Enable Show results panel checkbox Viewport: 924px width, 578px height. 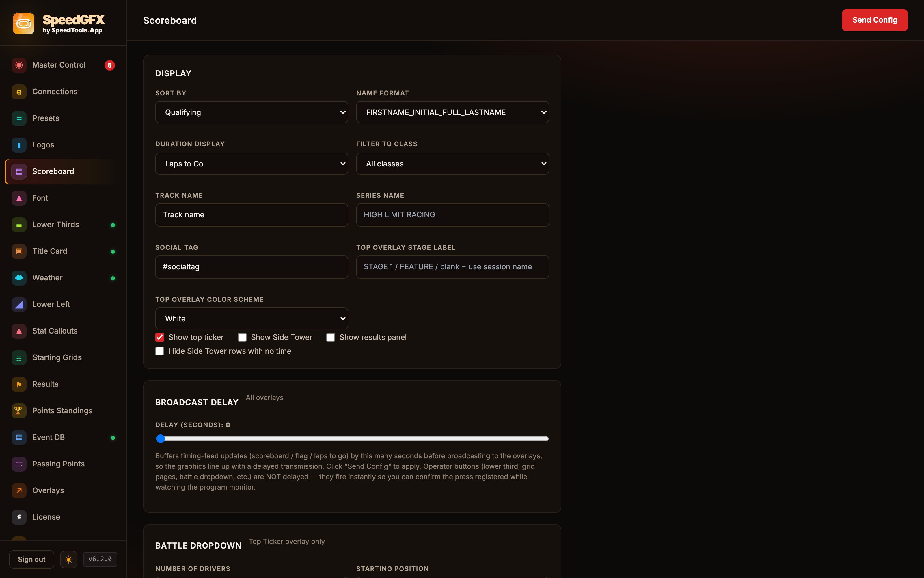pos(331,337)
